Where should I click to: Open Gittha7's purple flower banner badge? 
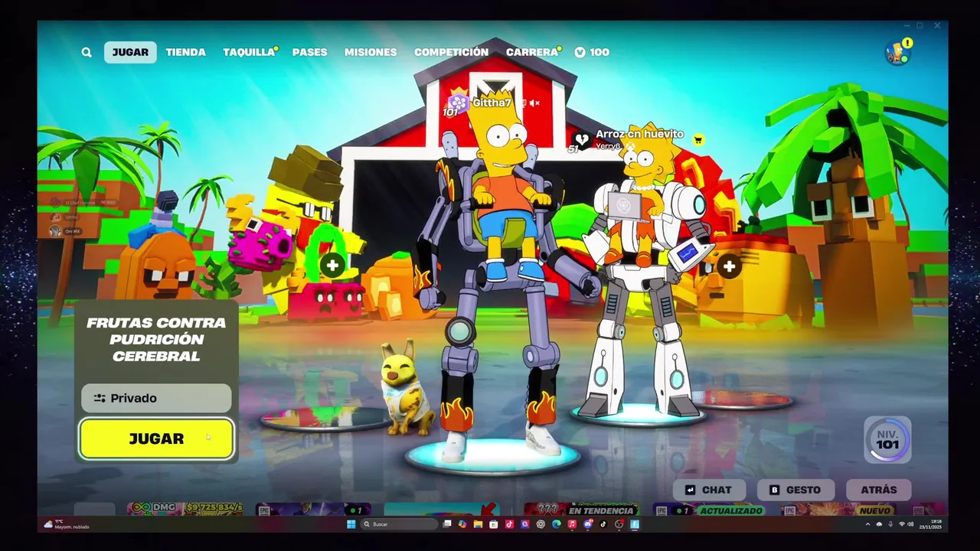point(458,102)
